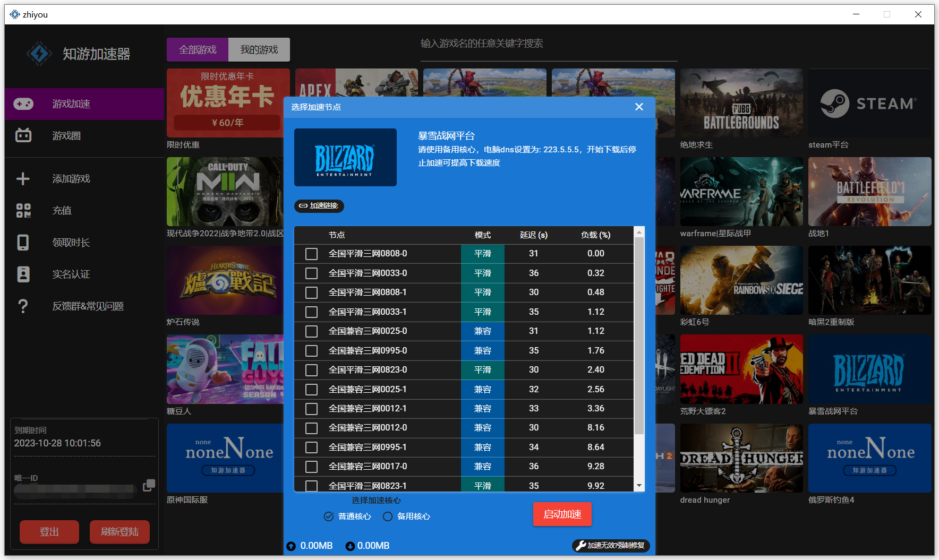Open the 战地1 Battlefield thumbnail
The height and width of the screenshot is (560, 939).
click(870, 192)
